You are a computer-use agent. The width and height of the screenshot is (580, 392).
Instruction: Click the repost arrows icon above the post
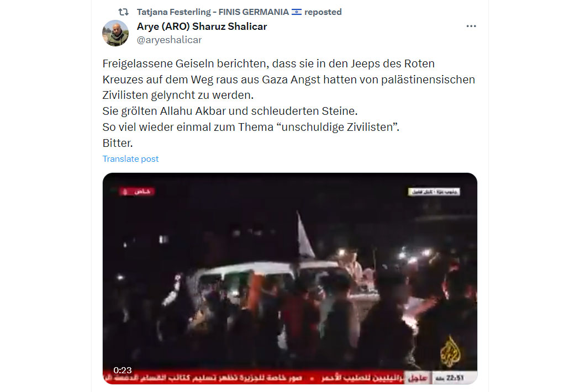coord(124,12)
